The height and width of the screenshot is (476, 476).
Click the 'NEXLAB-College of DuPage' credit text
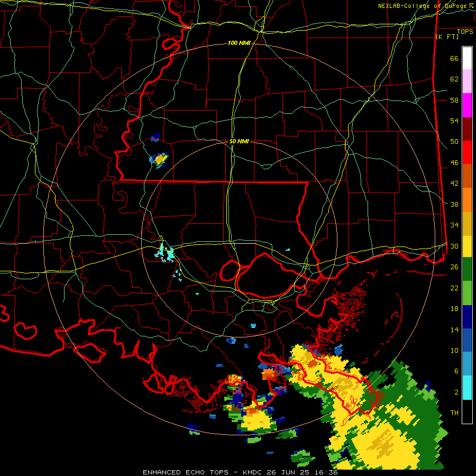coord(422,6)
